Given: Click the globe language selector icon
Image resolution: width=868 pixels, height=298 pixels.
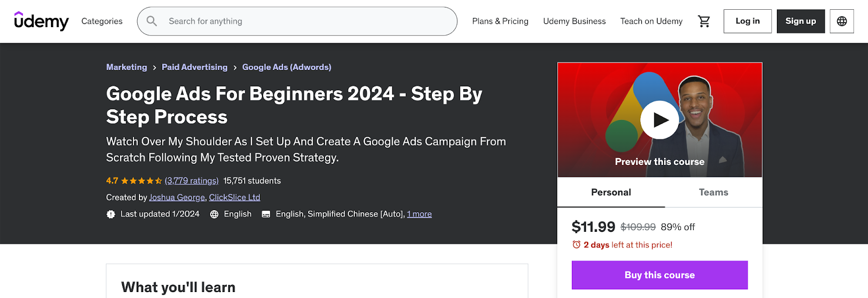Looking at the screenshot, I should pyautogui.click(x=841, y=21).
